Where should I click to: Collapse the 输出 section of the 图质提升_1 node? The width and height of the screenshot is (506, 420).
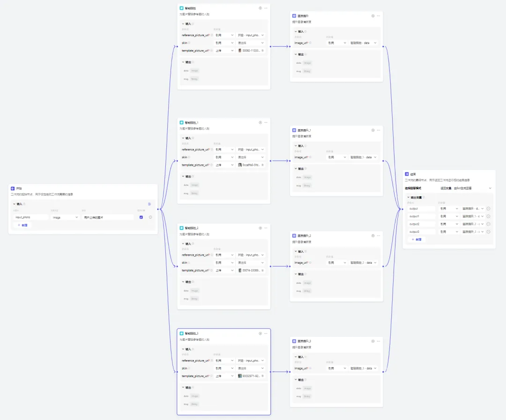(295, 169)
